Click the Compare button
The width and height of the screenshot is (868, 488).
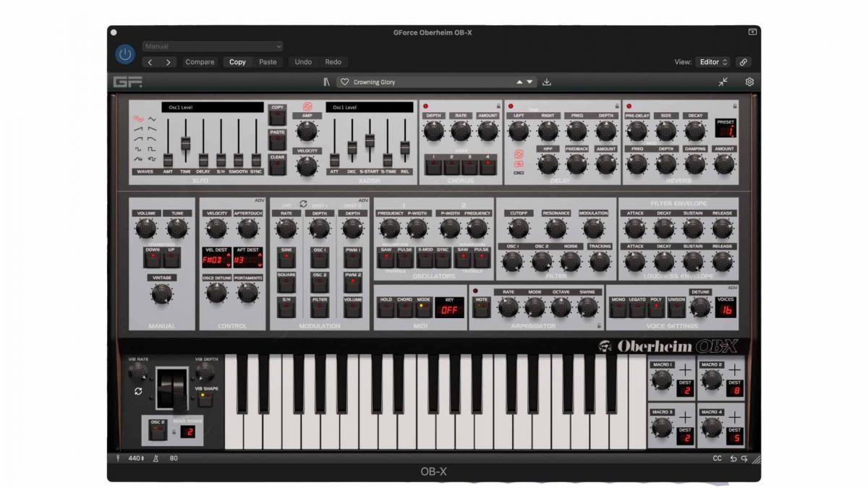200,62
